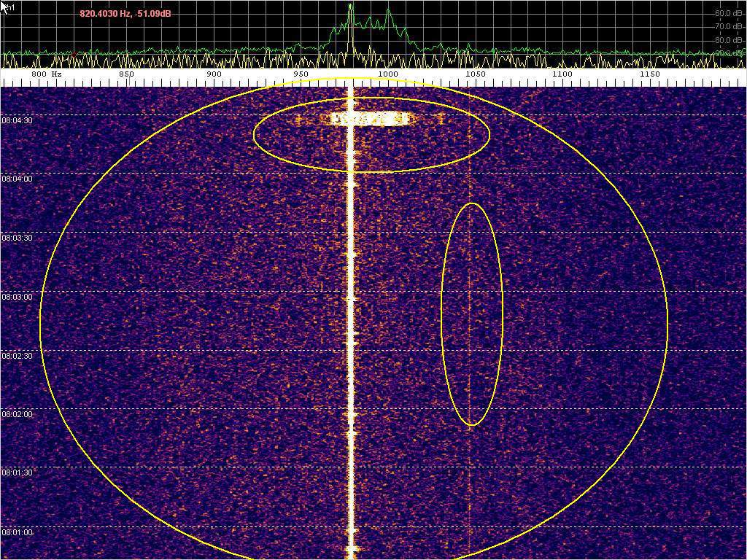
Task: Click the bright horizontal burst in the waterfall
Action: (x=371, y=118)
